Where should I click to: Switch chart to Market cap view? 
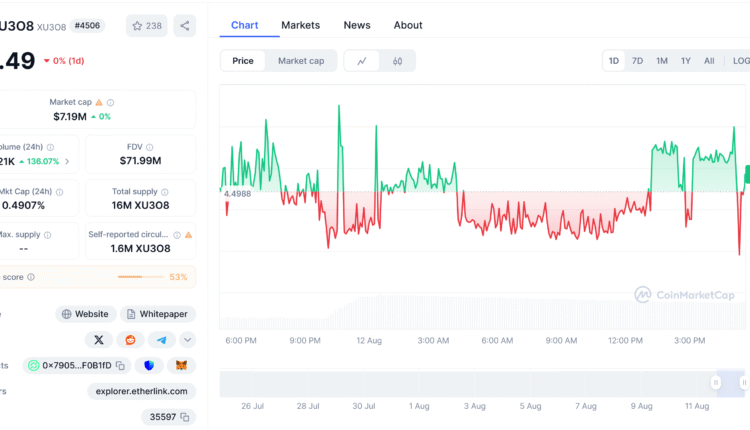click(x=300, y=61)
